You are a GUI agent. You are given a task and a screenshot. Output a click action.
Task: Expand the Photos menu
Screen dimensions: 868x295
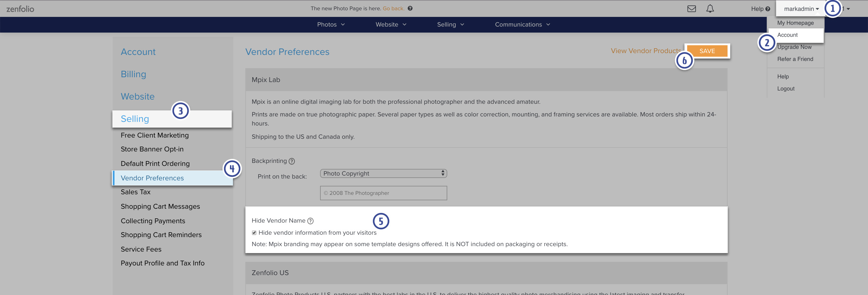coord(331,25)
